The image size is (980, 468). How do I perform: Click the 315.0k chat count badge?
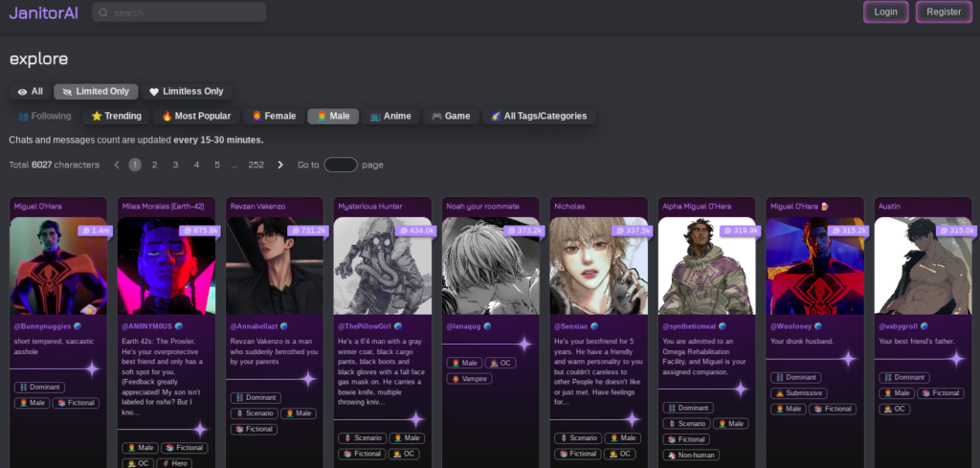[x=957, y=231]
